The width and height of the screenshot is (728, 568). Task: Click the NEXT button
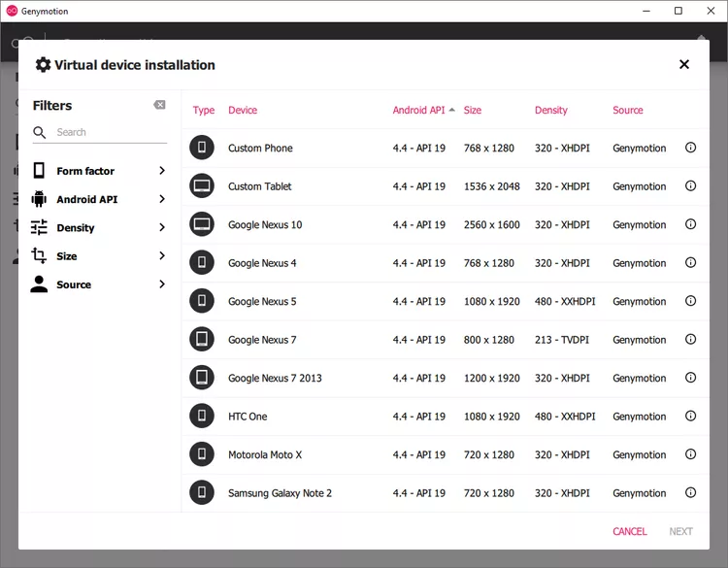click(x=680, y=531)
